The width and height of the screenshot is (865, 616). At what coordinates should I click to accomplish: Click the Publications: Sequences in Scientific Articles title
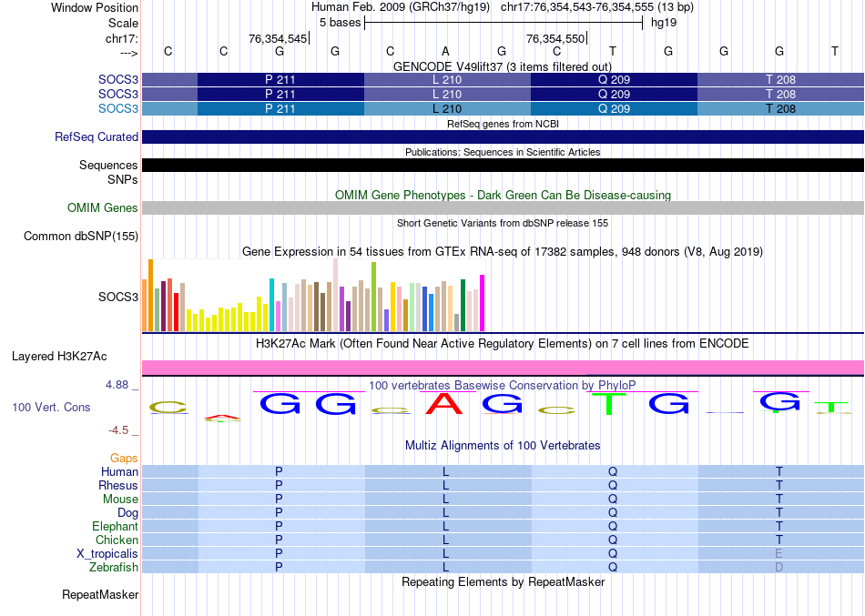tap(503, 152)
